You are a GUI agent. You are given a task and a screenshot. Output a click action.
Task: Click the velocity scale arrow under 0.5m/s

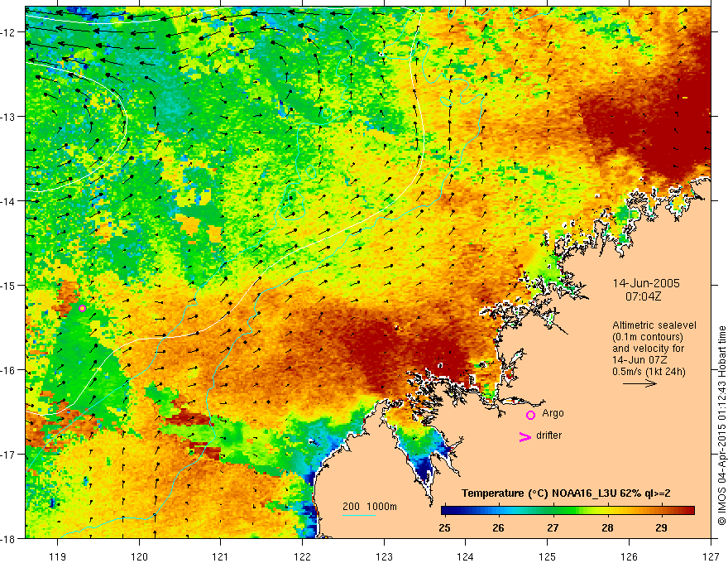[639, 383]
